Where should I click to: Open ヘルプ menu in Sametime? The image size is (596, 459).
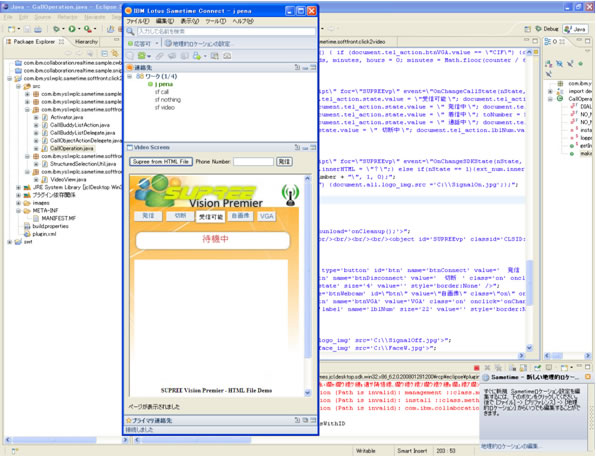[243, 21]
